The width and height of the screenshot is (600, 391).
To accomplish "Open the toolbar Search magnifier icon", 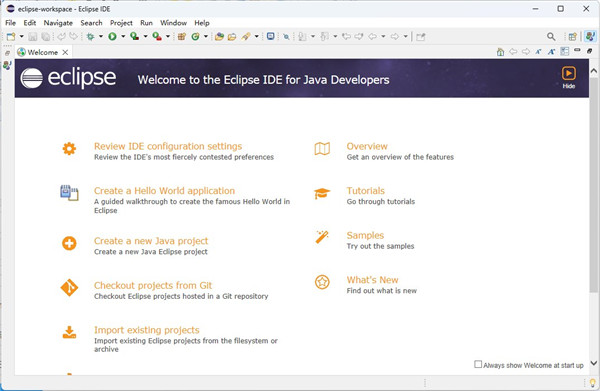I will click(551, 36).
